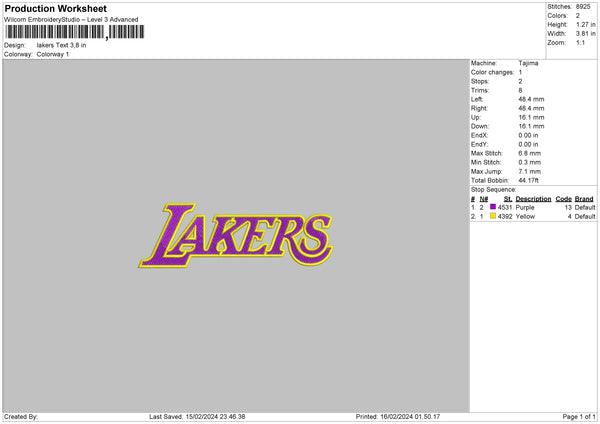The width and height of the screenshot is (600, 424).
Task: Click the Code column header
Action: pos(564,199)
